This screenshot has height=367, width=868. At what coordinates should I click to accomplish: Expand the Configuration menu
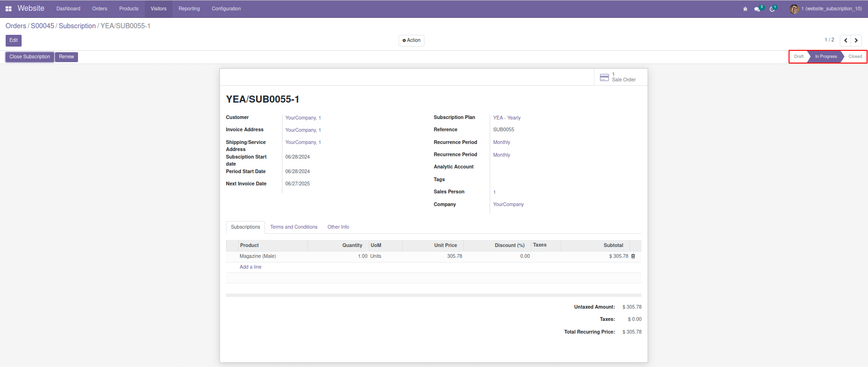[226, 9]
